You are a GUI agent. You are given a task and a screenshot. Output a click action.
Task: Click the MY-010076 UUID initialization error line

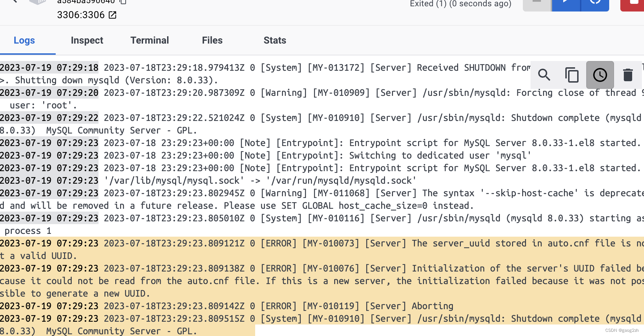pyautogui.click(x=322, y=281)
